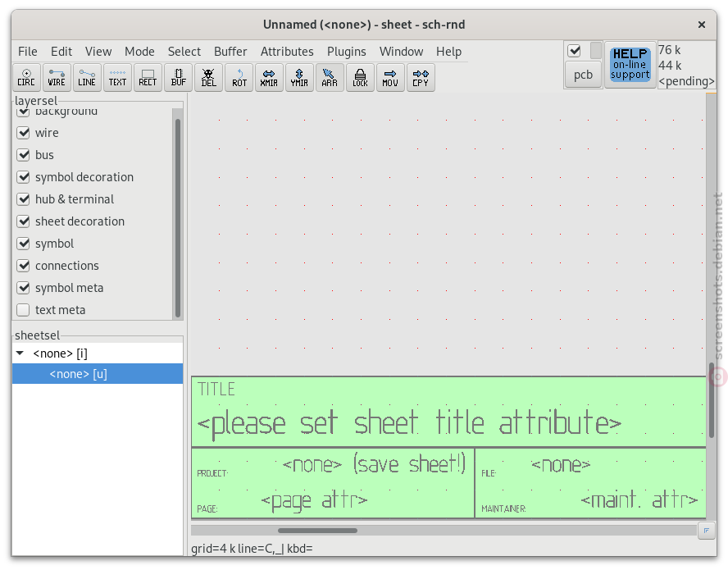Open the Mode menu
The height and width of the screenshot is (570, 728).
click(x=139, y=52)
